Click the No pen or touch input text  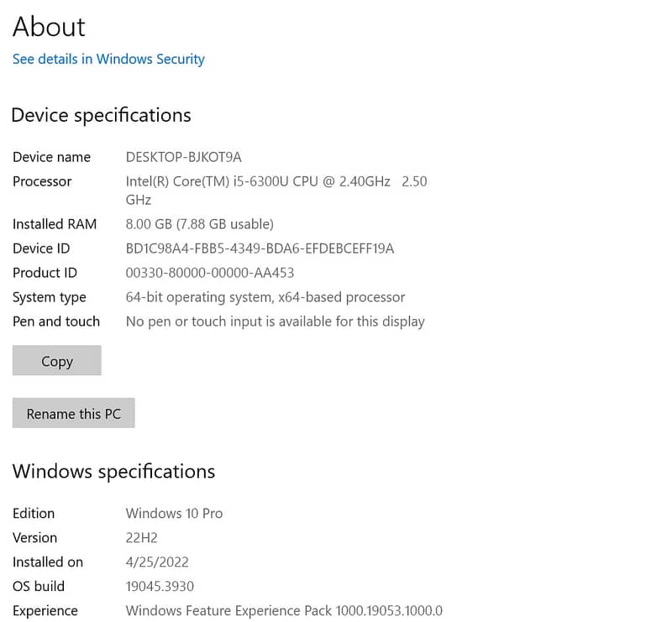pos(275,321)
